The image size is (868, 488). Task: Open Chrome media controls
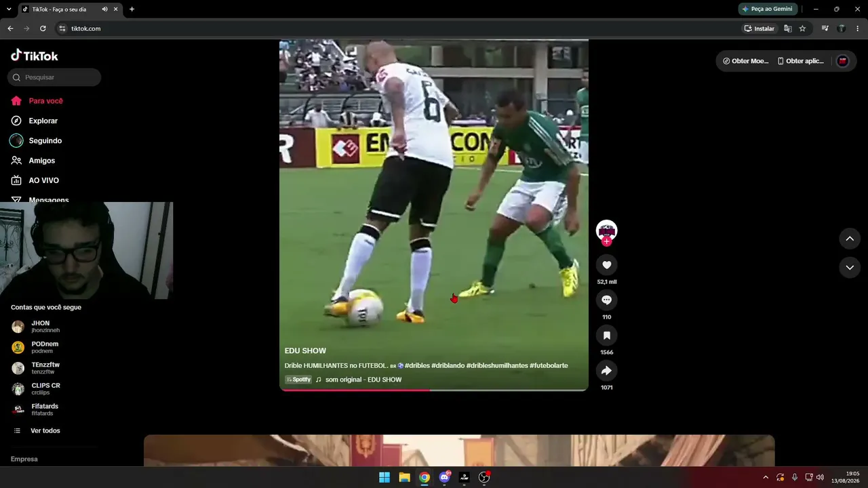click(x=825, y=28)
